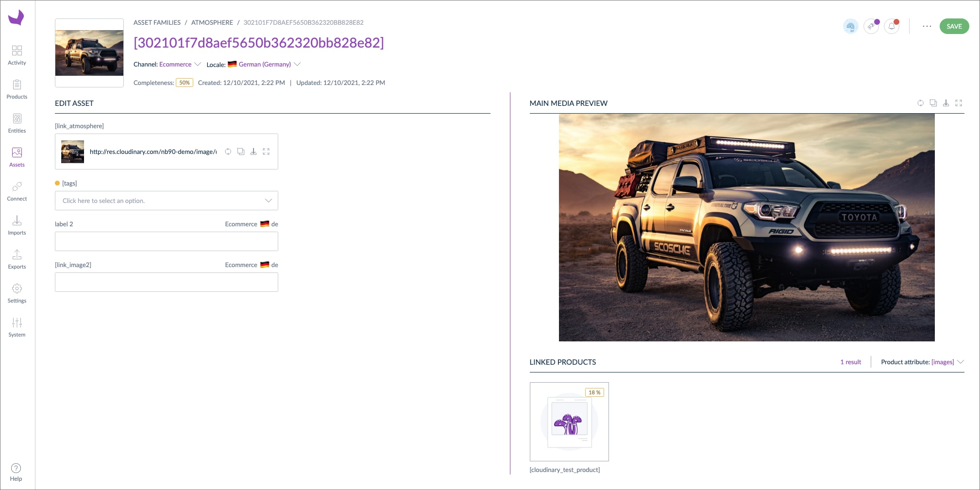Open the Locale German (Germany) dropdown
This screenshot has height=490, width=980.
point(253,64)
